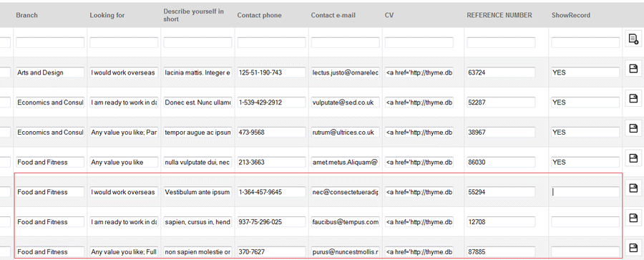Focus the empty REFERENCE NUMBER filter field

pyautogui.click(x=501, y=42)
